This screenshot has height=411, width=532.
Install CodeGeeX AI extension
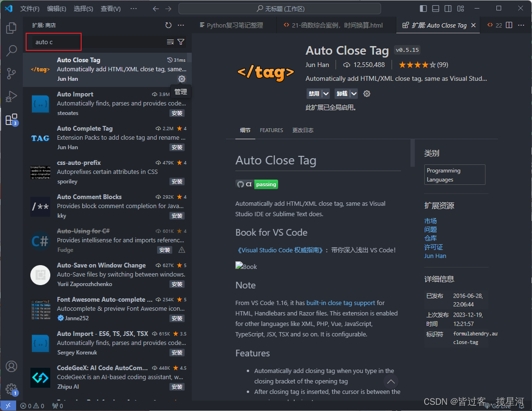tap(177, 387)
